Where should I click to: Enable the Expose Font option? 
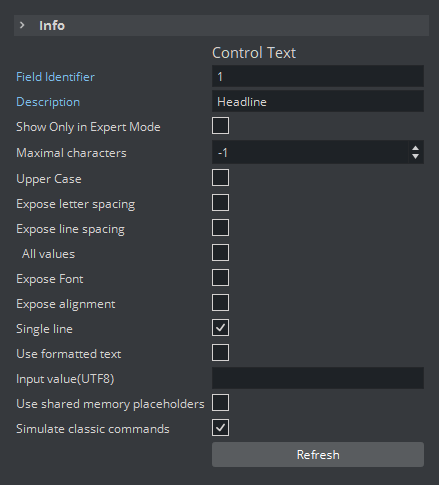pos(220,278)
